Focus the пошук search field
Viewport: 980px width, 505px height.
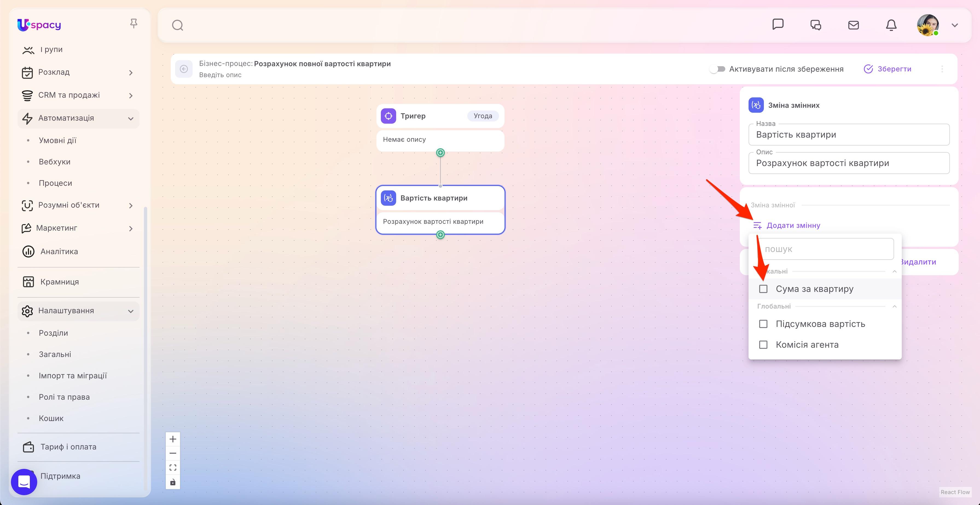825,249
